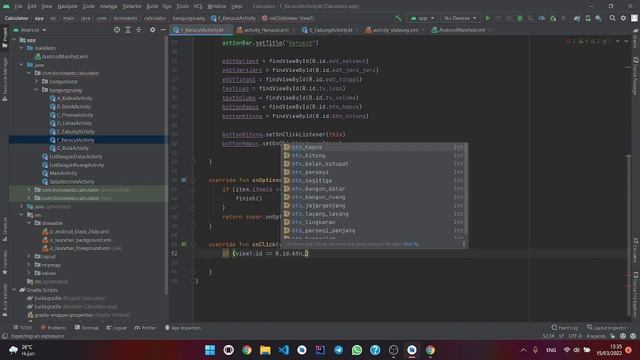The image size is (640, 360).
Task: Open the App Inspection tool window
Action: point(183,328)
